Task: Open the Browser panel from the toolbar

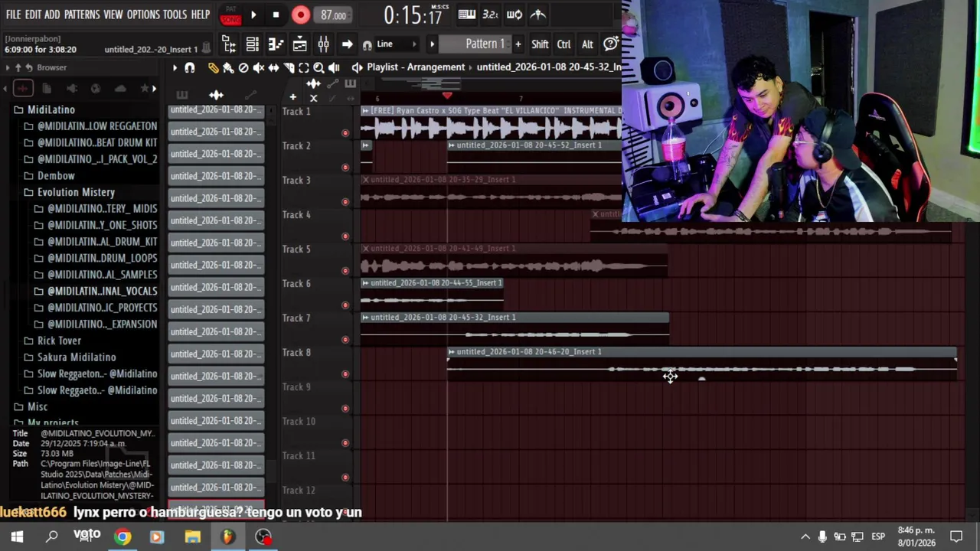Action: pos(229,44)
